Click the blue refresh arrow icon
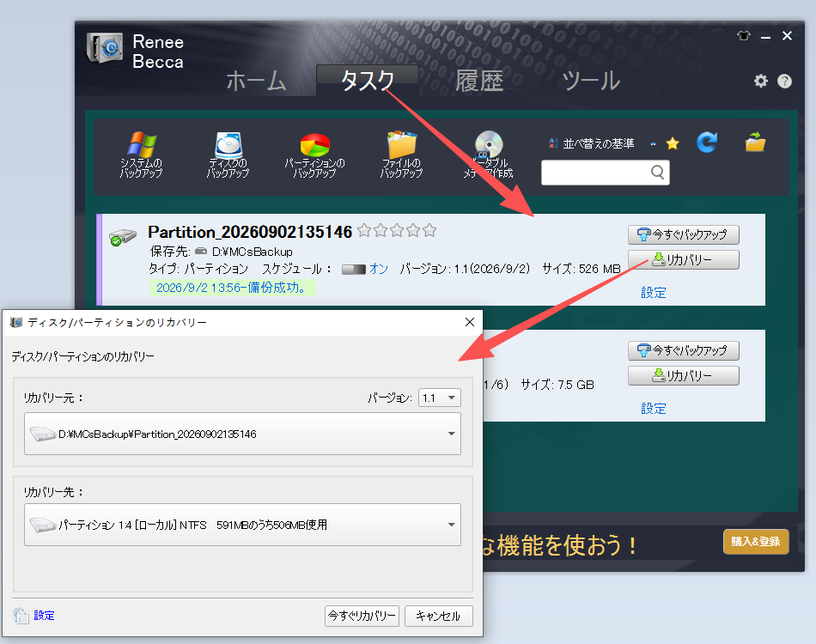The image size is (816, 644). pos(707,142)
